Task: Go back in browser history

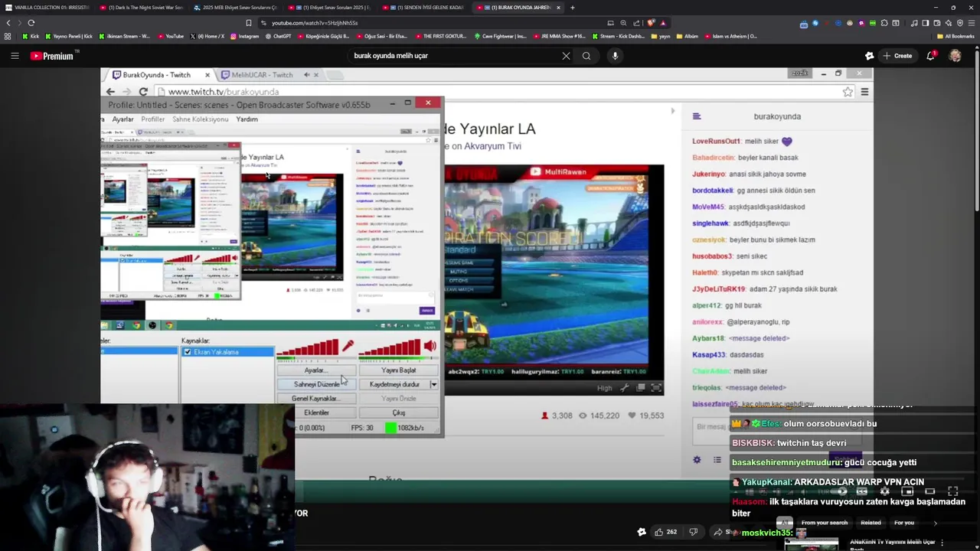Action: pyautogui.click(x=8, y=23)
